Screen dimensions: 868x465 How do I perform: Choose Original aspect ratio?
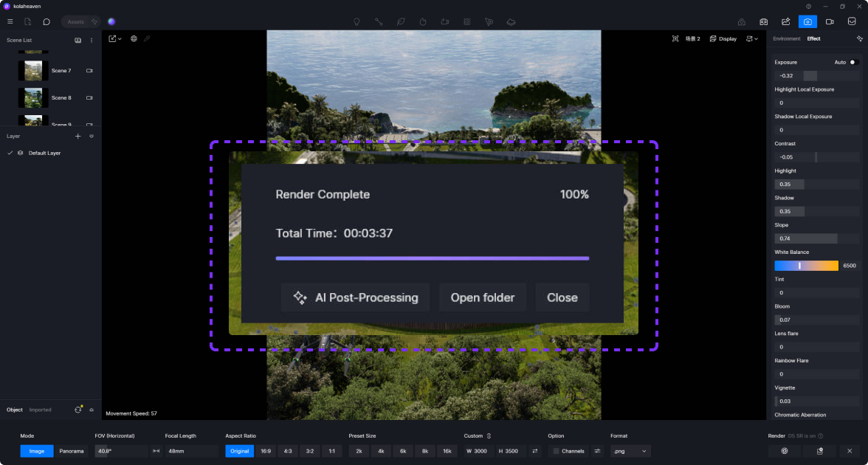240,451
